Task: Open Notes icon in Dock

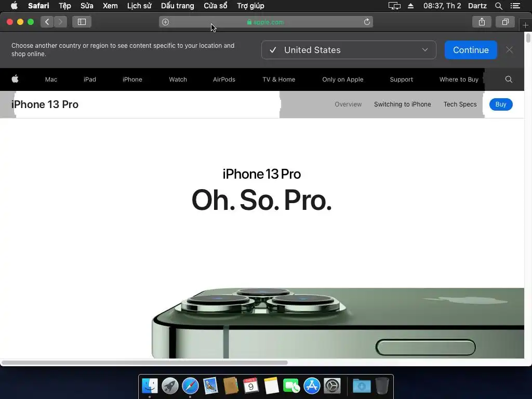Action: [271, 386]
